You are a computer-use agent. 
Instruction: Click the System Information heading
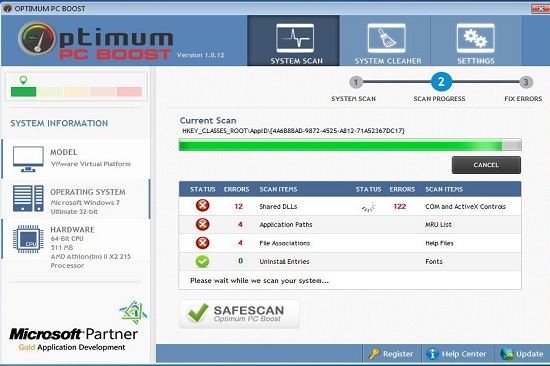59,123
